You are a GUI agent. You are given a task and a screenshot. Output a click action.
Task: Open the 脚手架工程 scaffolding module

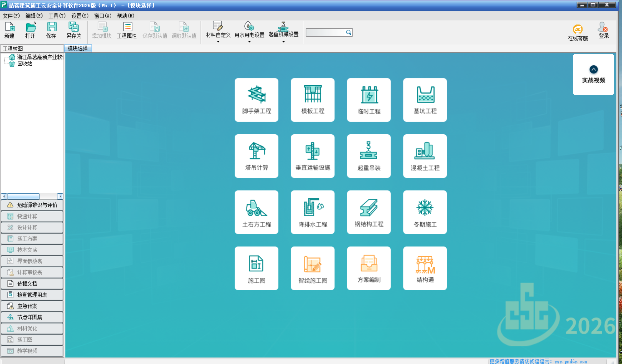tap(256, 100)
